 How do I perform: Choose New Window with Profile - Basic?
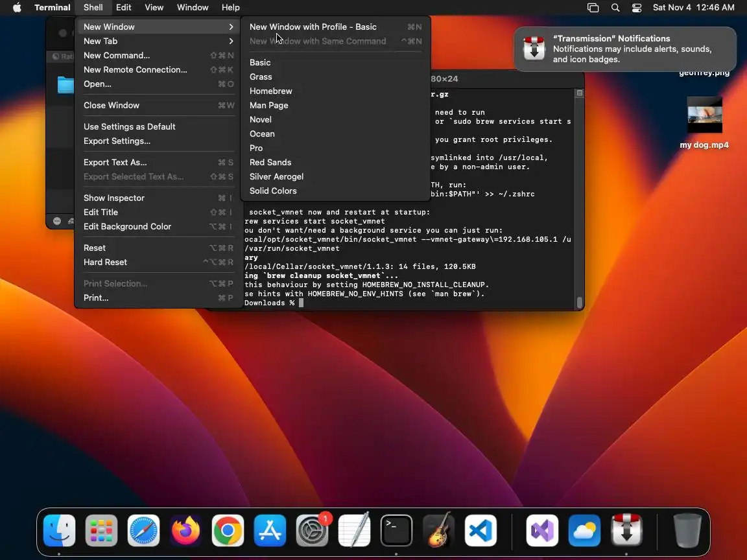[335, 27]
